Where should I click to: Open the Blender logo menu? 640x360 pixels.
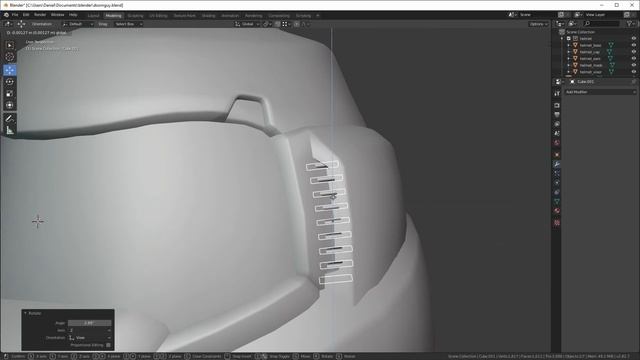(x=6, y=15)
